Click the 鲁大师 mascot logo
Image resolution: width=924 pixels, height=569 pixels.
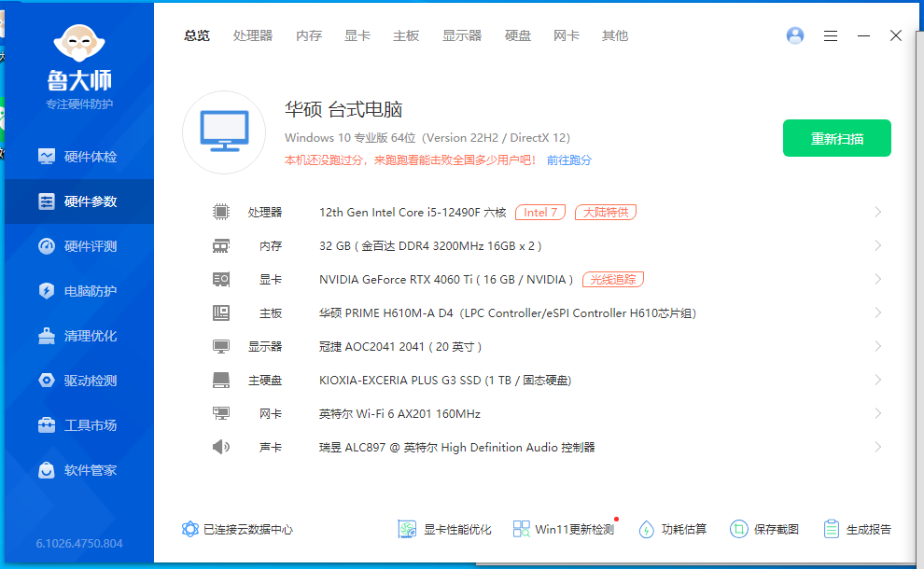point(79,42)
